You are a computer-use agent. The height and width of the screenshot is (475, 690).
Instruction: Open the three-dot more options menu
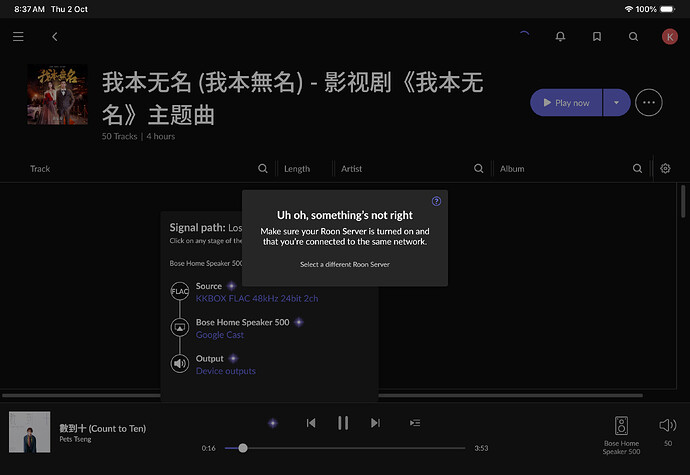tap(649, 102)
